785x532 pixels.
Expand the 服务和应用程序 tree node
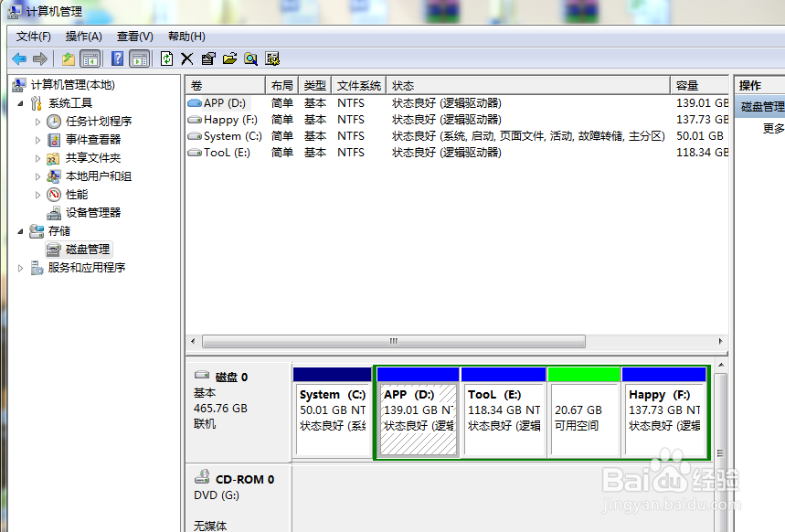click(19, 266)
